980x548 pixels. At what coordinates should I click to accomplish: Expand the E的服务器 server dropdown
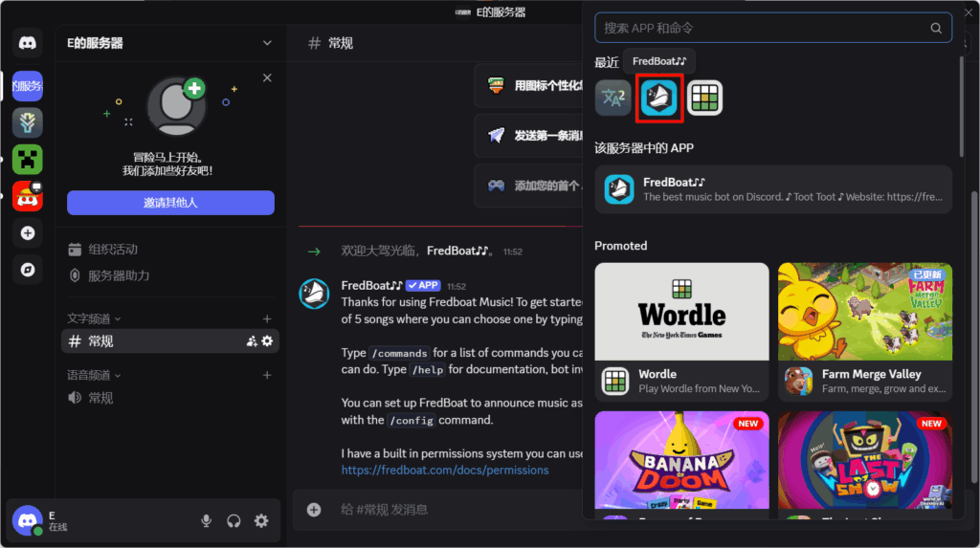267,43
